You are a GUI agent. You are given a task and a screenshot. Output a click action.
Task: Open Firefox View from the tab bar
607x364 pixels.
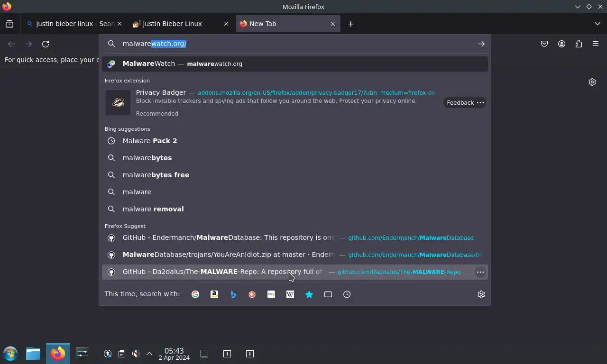tap(9, 24)
